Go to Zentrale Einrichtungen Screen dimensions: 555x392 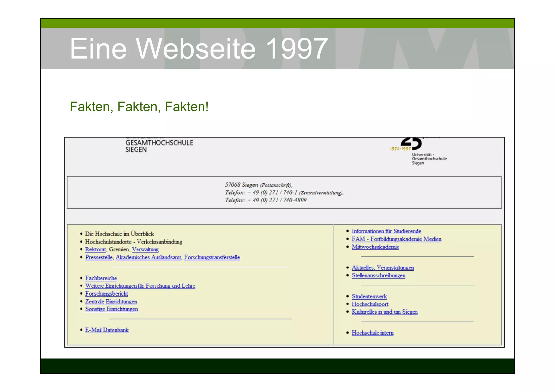click(x=111, y=302)
